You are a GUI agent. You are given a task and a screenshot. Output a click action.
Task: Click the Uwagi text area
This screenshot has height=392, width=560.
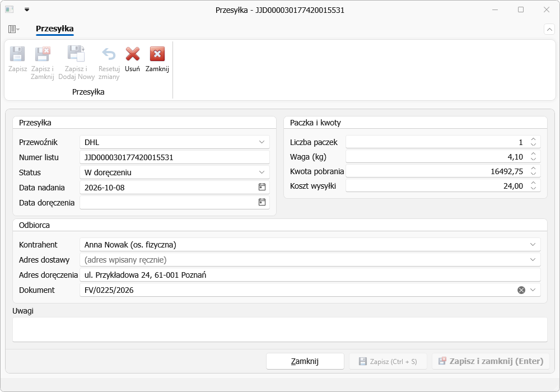[x=280, y=329]
